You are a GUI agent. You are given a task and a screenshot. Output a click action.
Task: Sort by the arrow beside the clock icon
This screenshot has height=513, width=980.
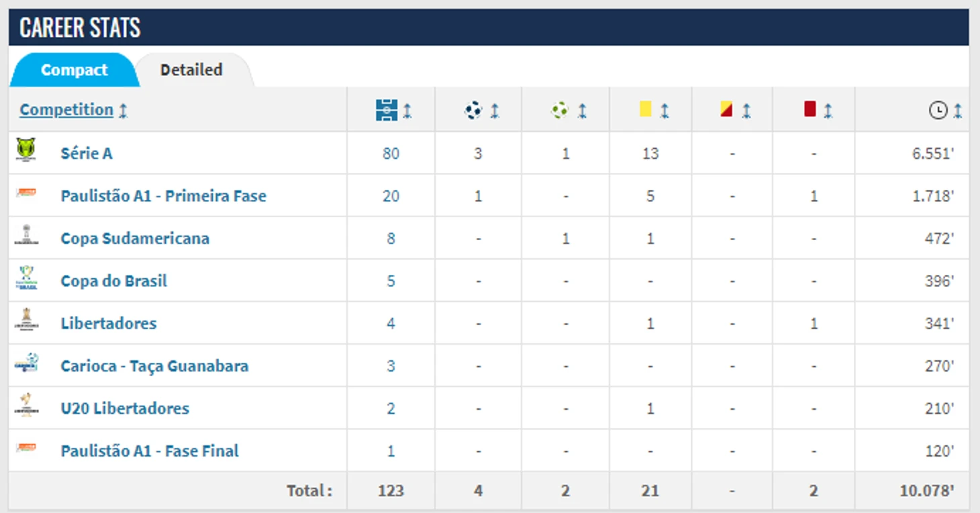(x=958, y=111)
